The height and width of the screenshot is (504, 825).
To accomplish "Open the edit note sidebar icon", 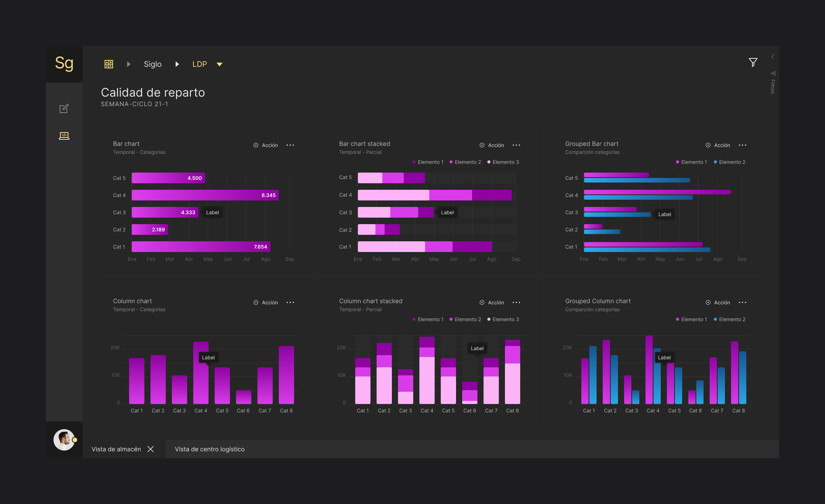I will (64, 108).
